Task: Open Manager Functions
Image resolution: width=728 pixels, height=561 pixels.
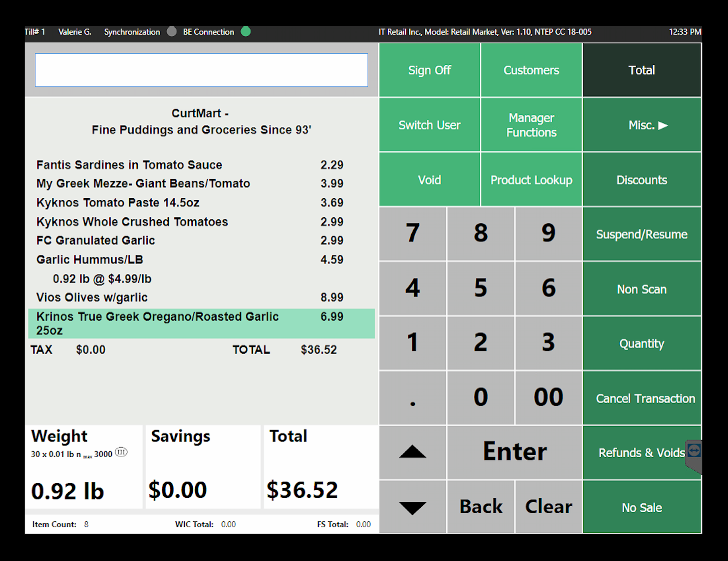Action: coord(531,125)
